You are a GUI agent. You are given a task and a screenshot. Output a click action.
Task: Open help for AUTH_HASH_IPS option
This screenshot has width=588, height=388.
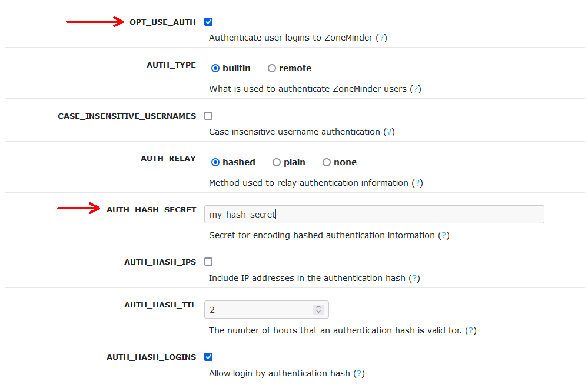pyautogui.click(x=414, y=278)
